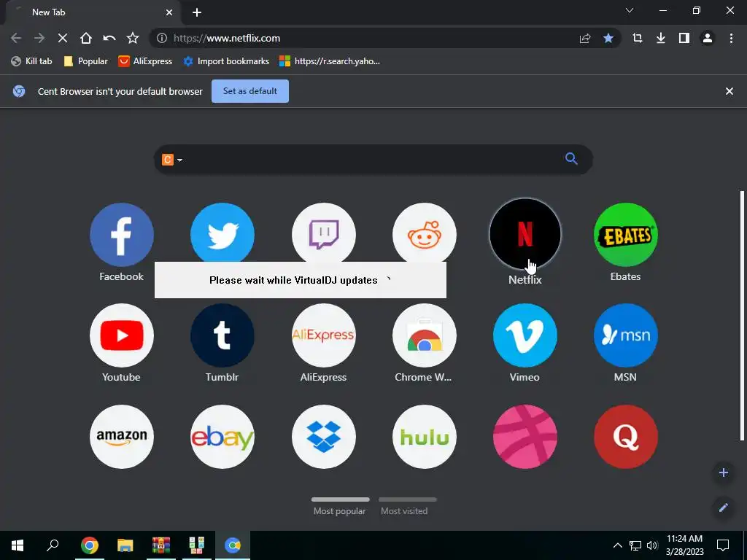Open the Hulu speed dial tile

pyautogui.click(x=425, y=437)
